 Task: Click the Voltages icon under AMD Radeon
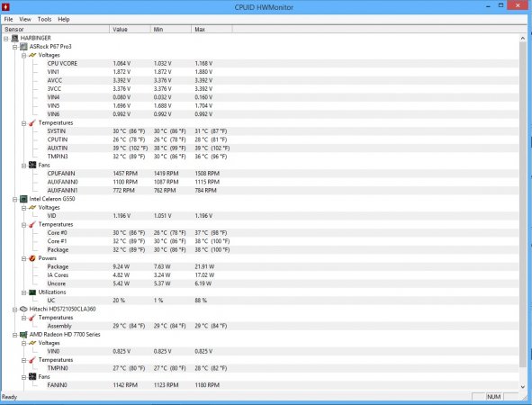[x=32, y=343]
